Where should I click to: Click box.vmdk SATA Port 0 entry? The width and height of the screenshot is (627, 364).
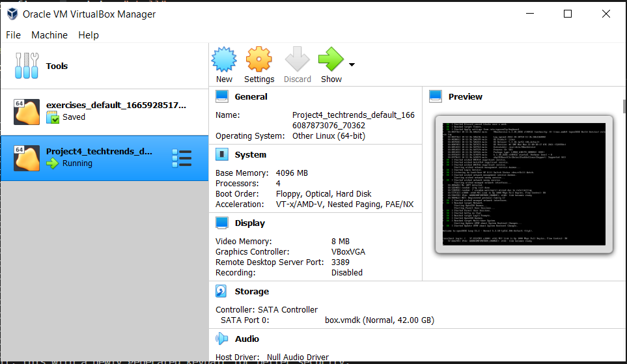pyautogui.click(x=380, y=320)
